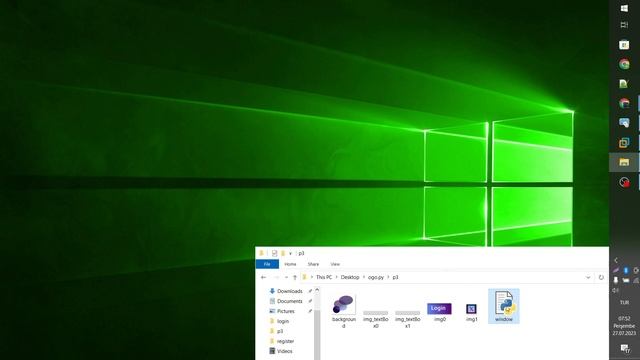This screenshot has width=640, height=360.
Task: Open the red circular recorder taskbar icon
Action: 624,182
